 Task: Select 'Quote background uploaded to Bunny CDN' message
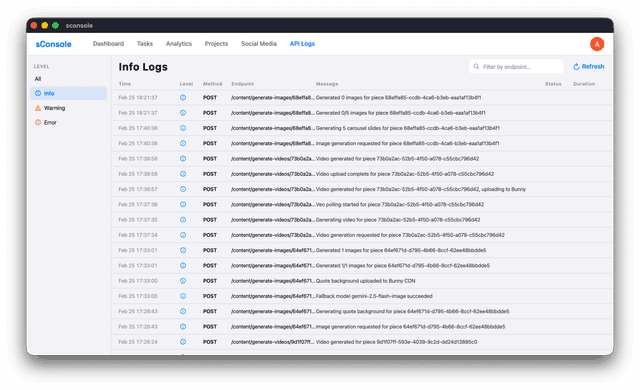pyautogui.click(x=365, y=281)
